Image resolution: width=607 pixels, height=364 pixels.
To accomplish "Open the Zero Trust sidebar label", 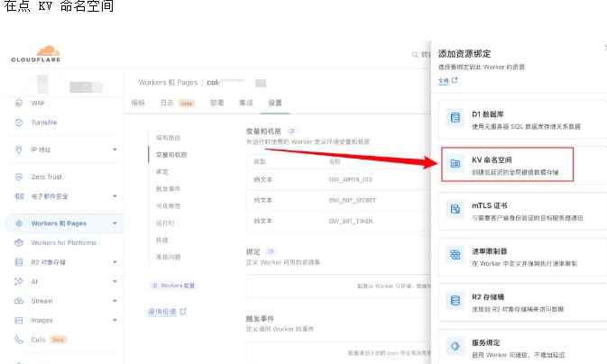I will pyautogui.click(x=47, y=177).
